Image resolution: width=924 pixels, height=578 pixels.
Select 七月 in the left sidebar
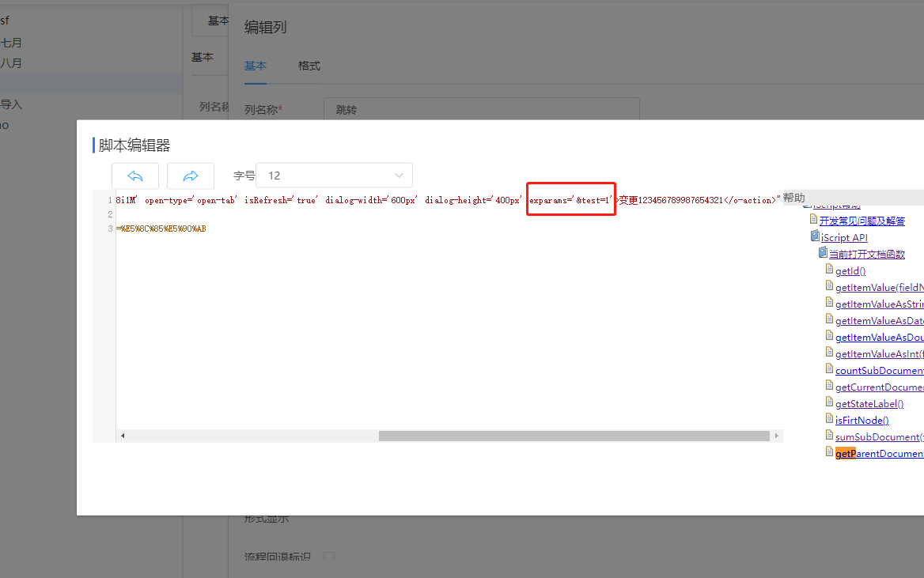tap(11, 43)
